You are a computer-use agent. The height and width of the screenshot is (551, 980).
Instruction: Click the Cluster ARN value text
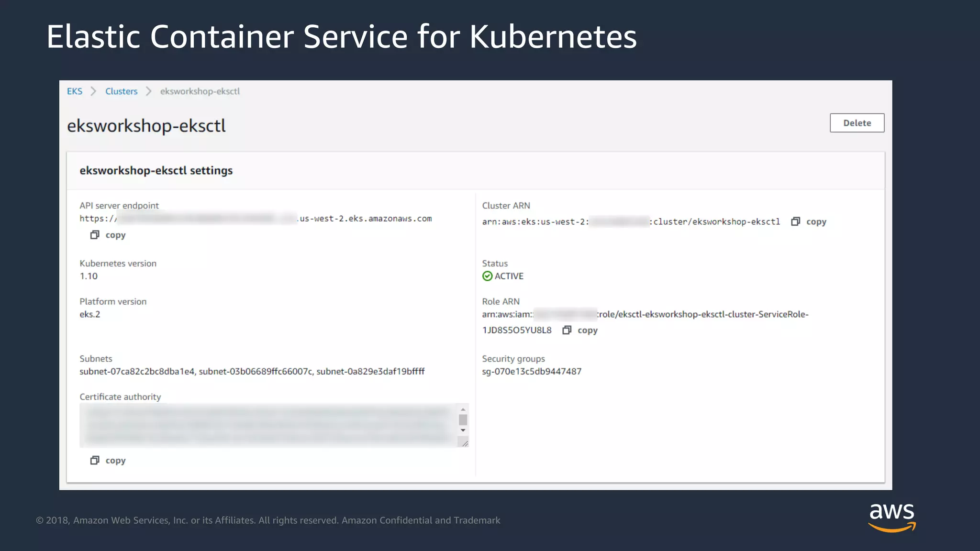(x=631, y=221)
